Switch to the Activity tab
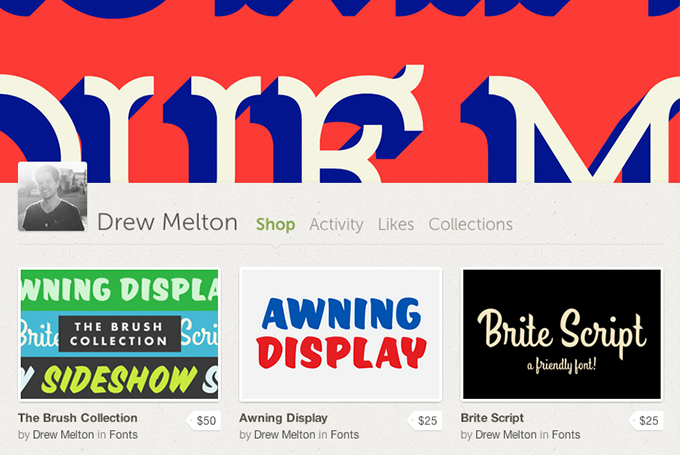The height and width of the screenshot is (455, 680). (336, 224)
